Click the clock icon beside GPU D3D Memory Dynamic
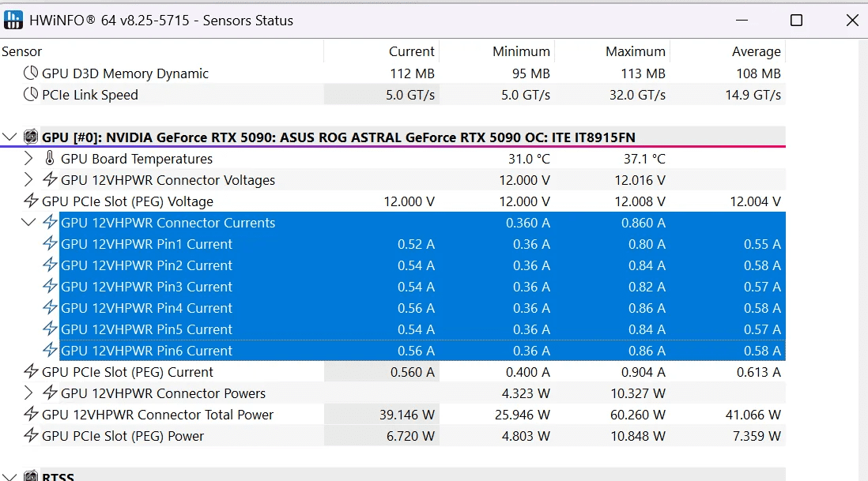This screenshot has width=868, height=481. click(31, 73)
